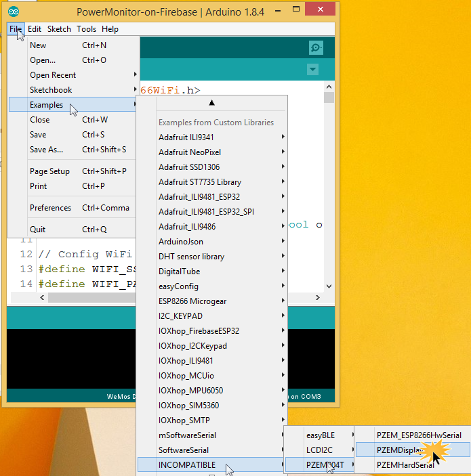Open the Help menu

[x=110, y=29]
